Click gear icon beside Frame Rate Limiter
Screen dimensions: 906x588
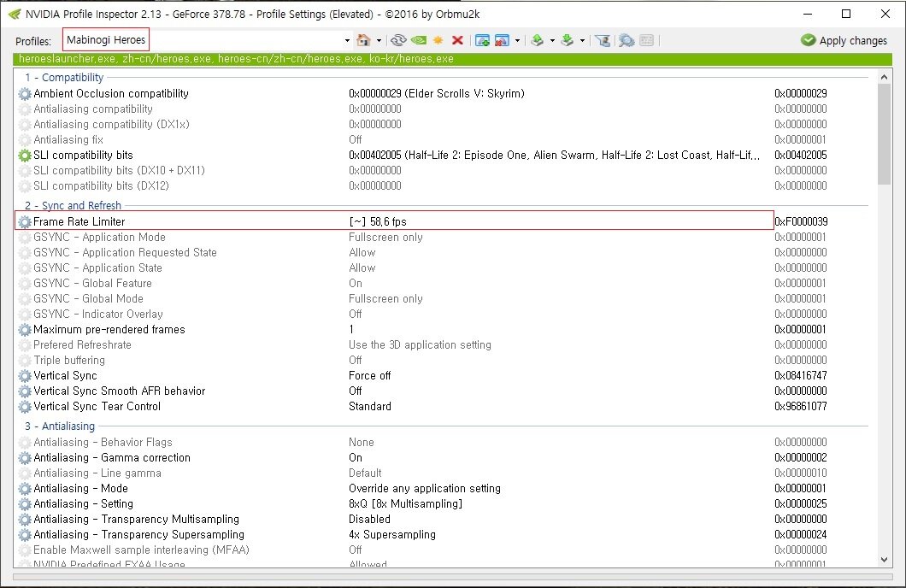click(24, 222)
